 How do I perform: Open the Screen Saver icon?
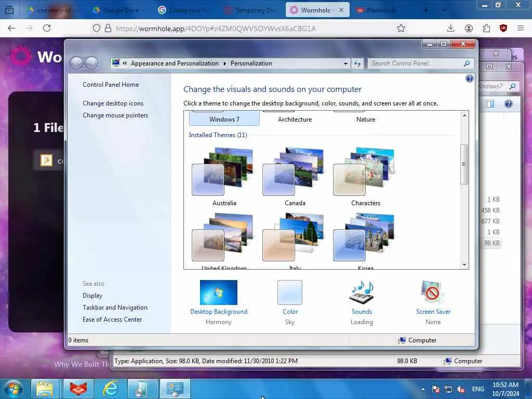click(x=433, y=292)
